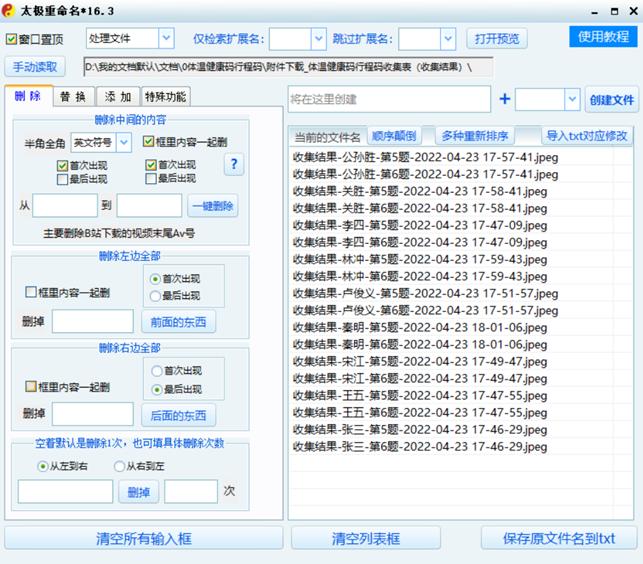
Task: Expand the 跳过扩展名 dropdown
Action: [x=448, y=39]
